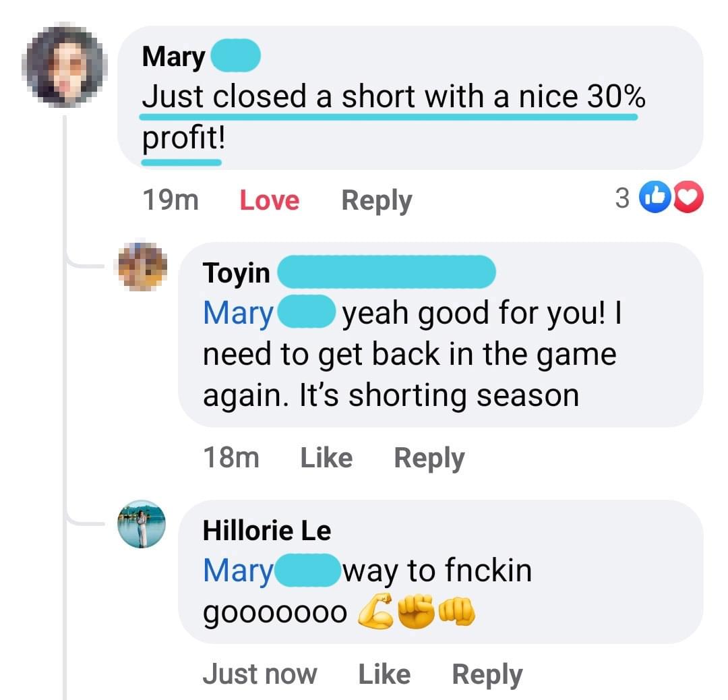Reply to Hillorie Le's comment
The height and width of the screenshot is (700, 728).
click(487, 674)
